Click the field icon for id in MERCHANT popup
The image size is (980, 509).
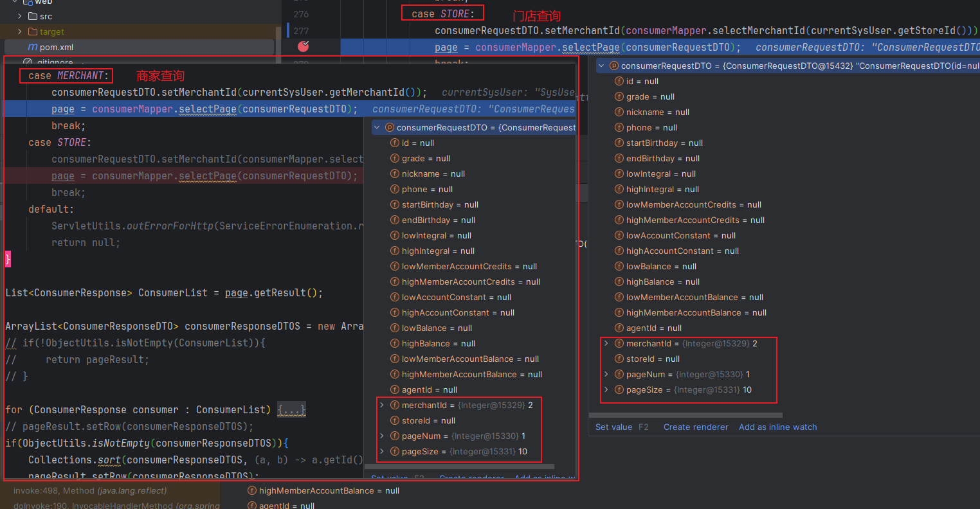pos(395,143)
